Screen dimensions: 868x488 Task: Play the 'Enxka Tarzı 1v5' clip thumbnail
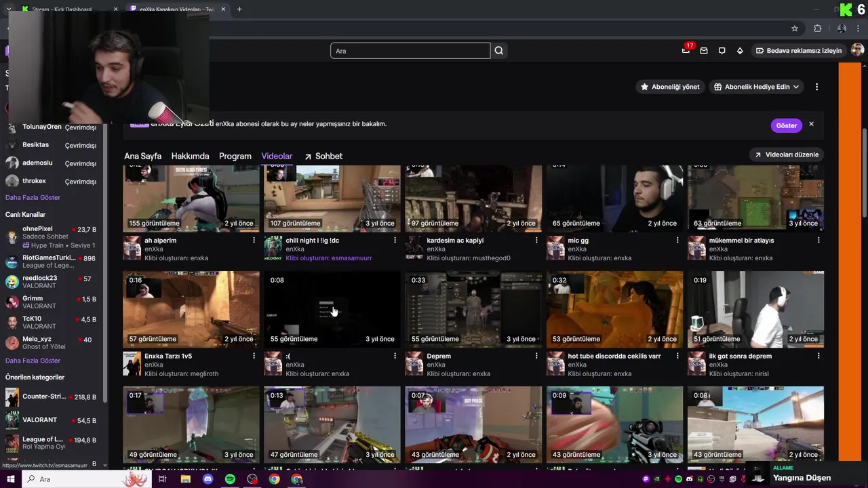tap(191, 309)
